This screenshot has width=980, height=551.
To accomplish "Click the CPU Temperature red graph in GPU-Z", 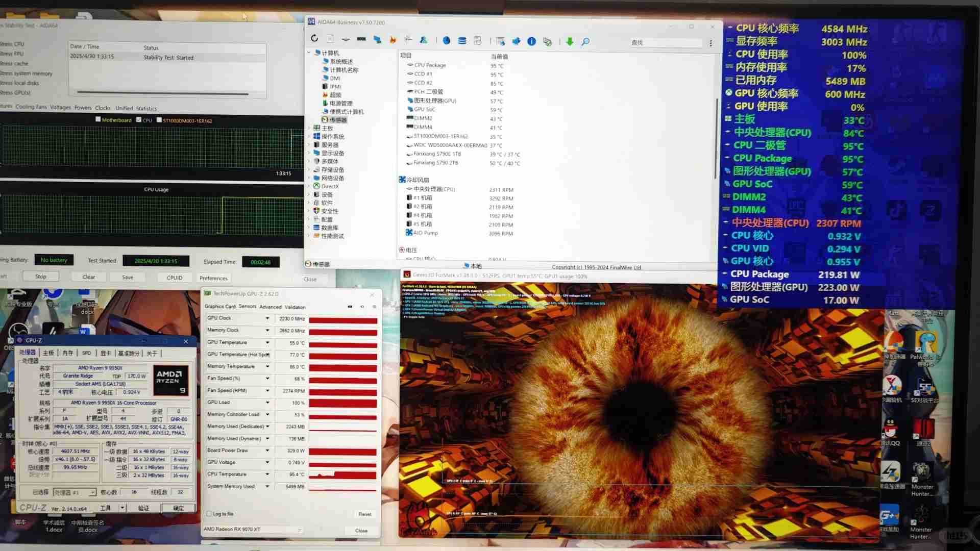I will point(343,475).
